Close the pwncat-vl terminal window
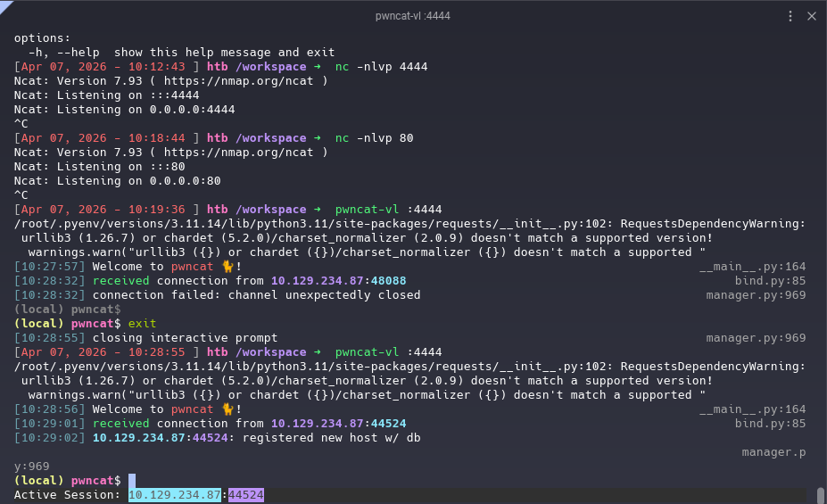The image size is (827, 504). click(x=812, y=16)
